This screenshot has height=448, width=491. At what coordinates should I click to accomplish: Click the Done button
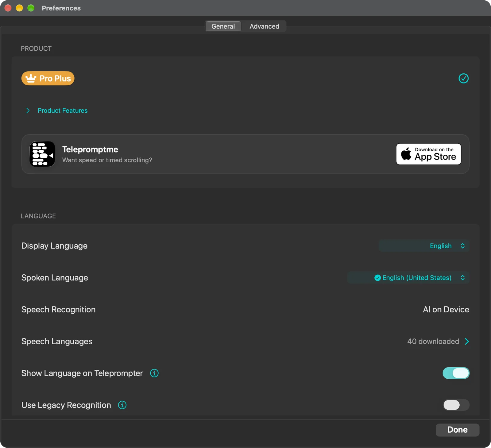(x=458, y=430)
